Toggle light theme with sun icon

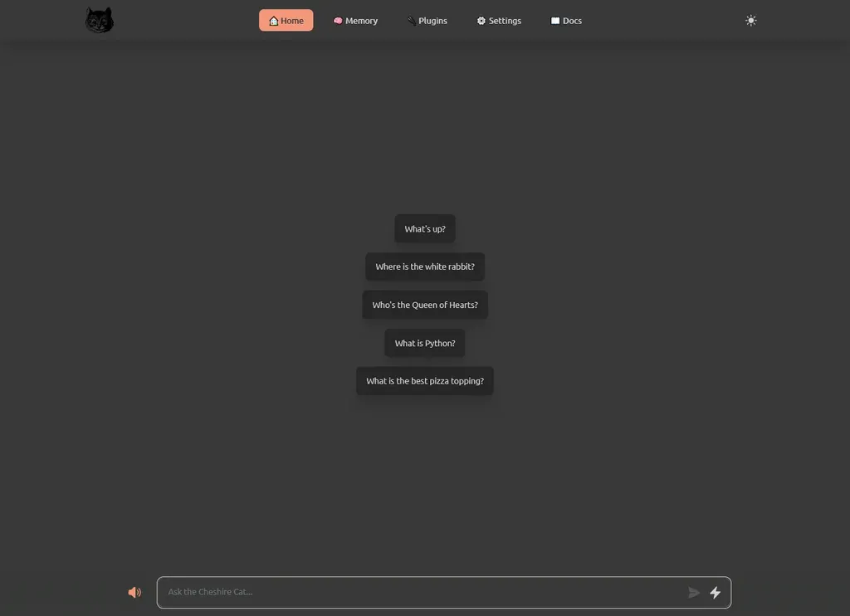[750, 21]
